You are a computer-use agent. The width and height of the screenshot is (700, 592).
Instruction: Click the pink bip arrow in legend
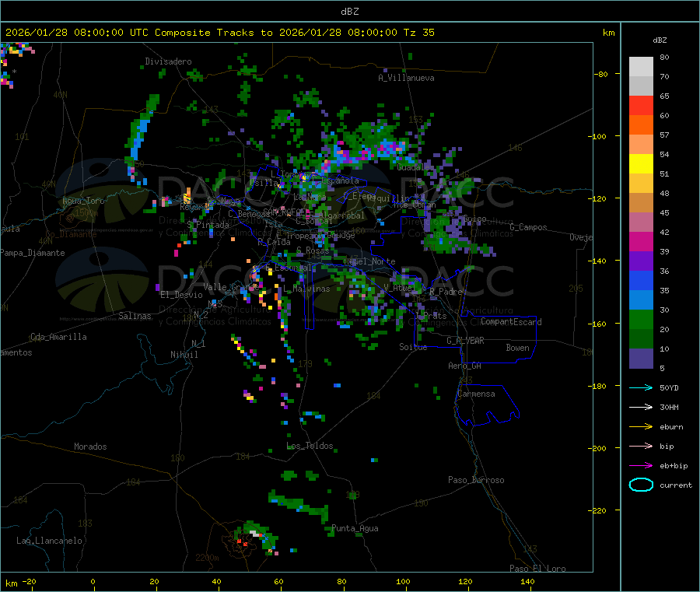pyautogui.click(x=641, y=446)
